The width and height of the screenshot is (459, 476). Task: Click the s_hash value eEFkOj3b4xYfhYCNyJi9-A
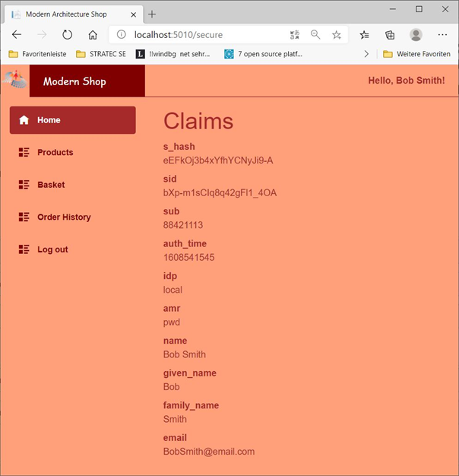click(x=218, y=160)
